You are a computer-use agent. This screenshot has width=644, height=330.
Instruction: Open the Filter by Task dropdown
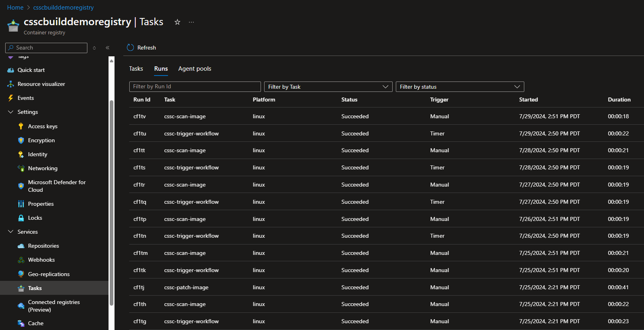(328, 87)
